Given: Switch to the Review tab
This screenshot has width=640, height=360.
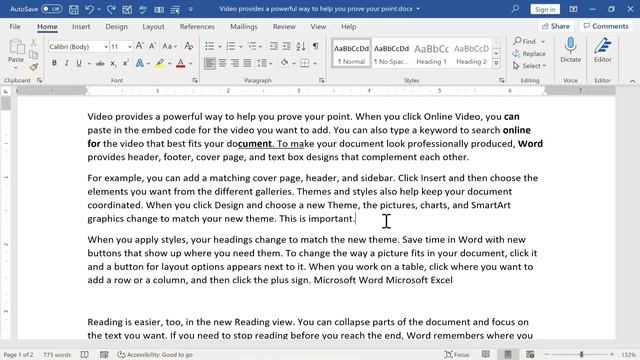Looking at the screenshot, I should point(284,27).
